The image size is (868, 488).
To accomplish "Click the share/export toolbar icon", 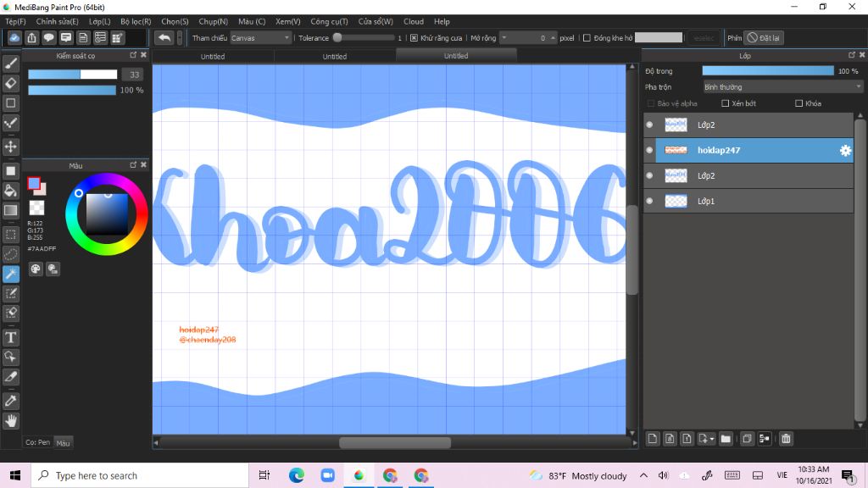I will click(x=31, y=37).
